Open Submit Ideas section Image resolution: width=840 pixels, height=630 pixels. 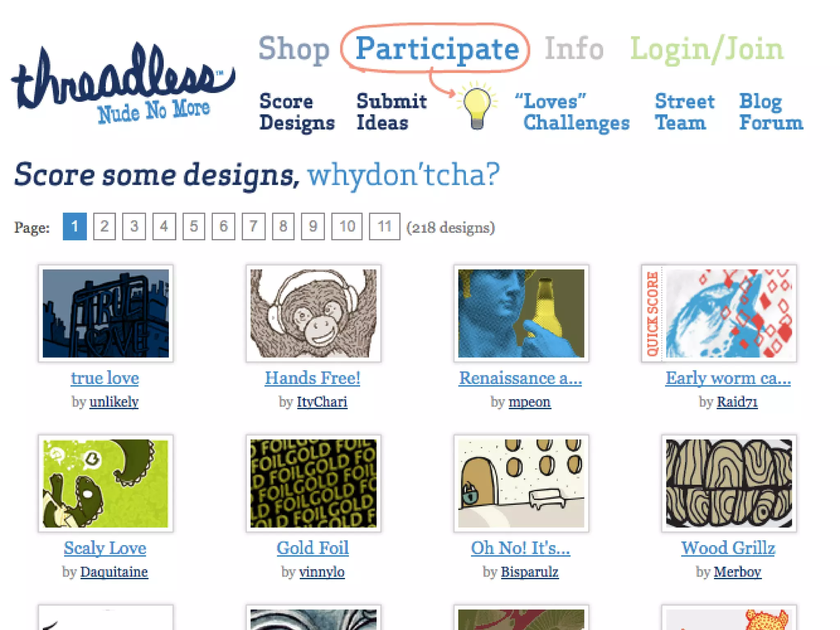point(392,112)
